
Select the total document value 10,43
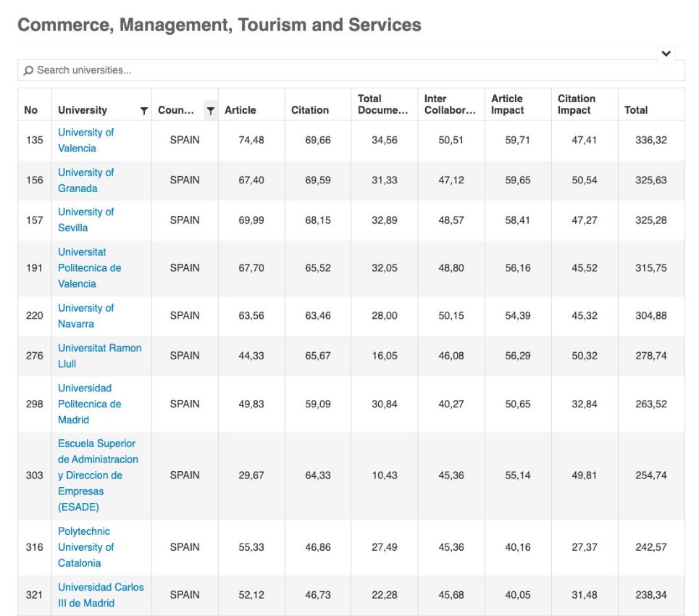point(385,475)
